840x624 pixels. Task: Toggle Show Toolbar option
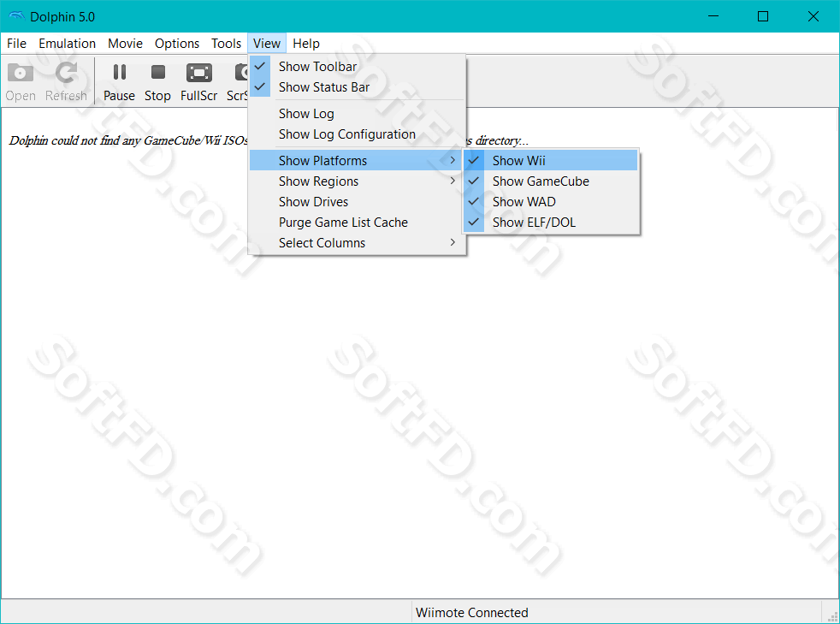(357, 67)
